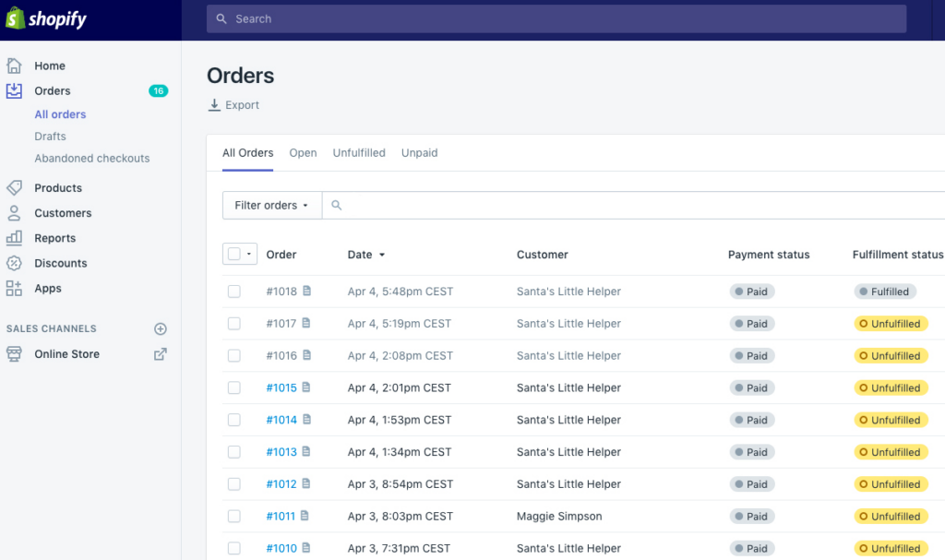Click the note icon beside order #1013

pyautogui.click(x=306, y=451)
